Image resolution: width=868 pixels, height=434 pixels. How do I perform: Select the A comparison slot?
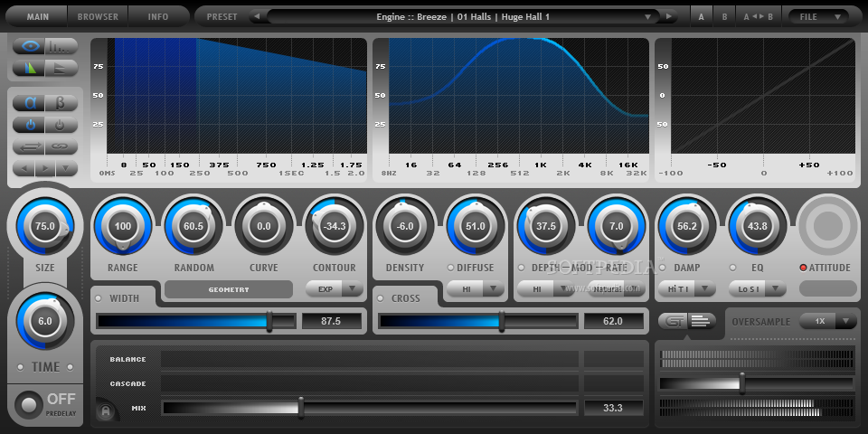702,16
